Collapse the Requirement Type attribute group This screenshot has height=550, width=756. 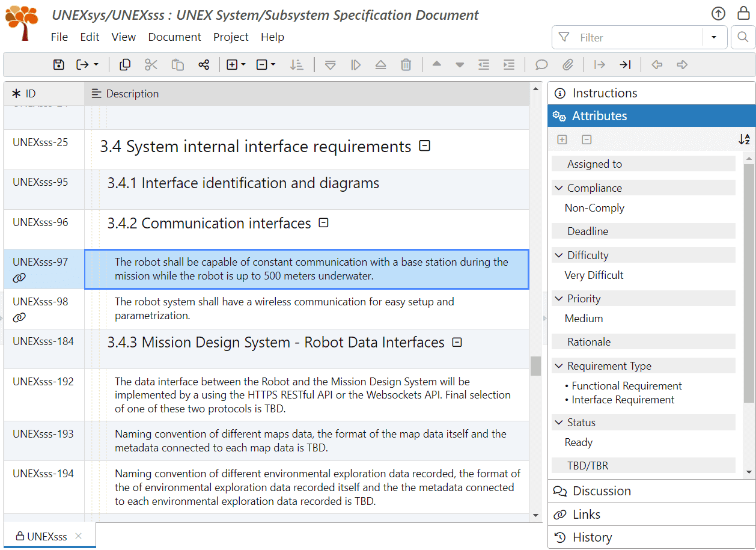[x=558, y=366]
